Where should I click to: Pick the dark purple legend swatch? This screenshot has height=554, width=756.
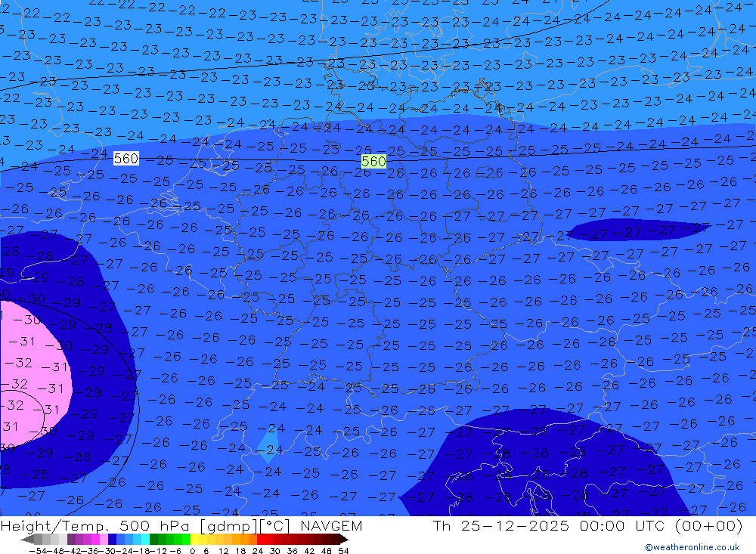point(71,540)
